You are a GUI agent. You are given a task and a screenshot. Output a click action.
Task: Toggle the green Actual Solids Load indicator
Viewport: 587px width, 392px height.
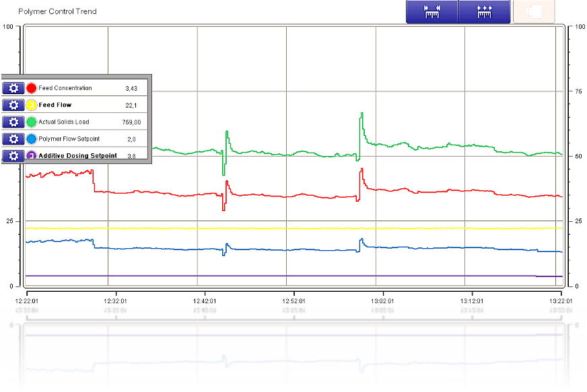tap(32, 122)
